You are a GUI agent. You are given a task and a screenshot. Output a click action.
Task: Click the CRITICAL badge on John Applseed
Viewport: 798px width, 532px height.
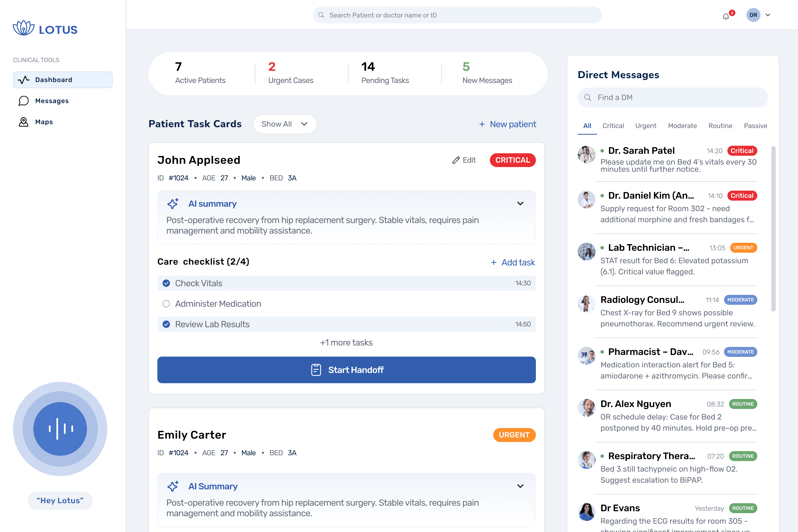[x=513, y=160]
